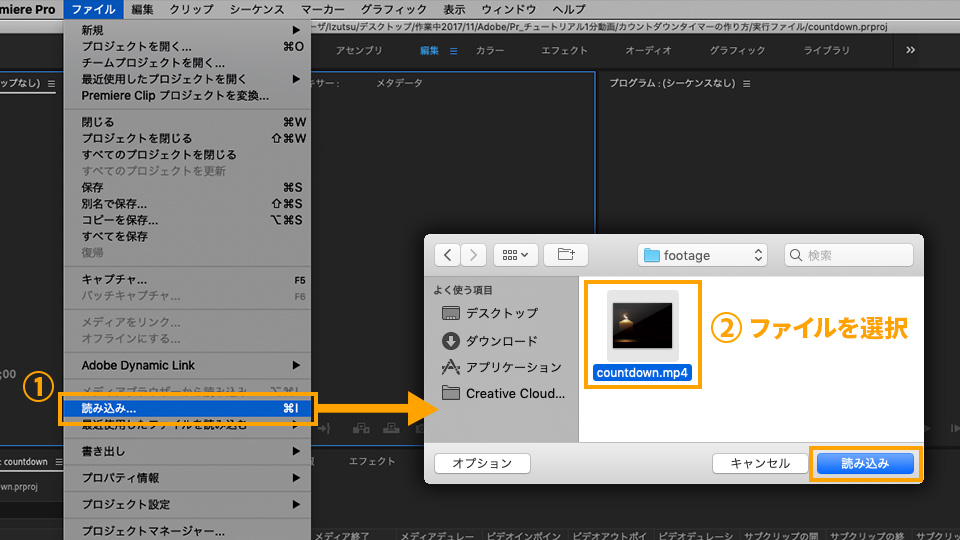
Task: Open the マーカー menu
Action: [x=323, y=9]
